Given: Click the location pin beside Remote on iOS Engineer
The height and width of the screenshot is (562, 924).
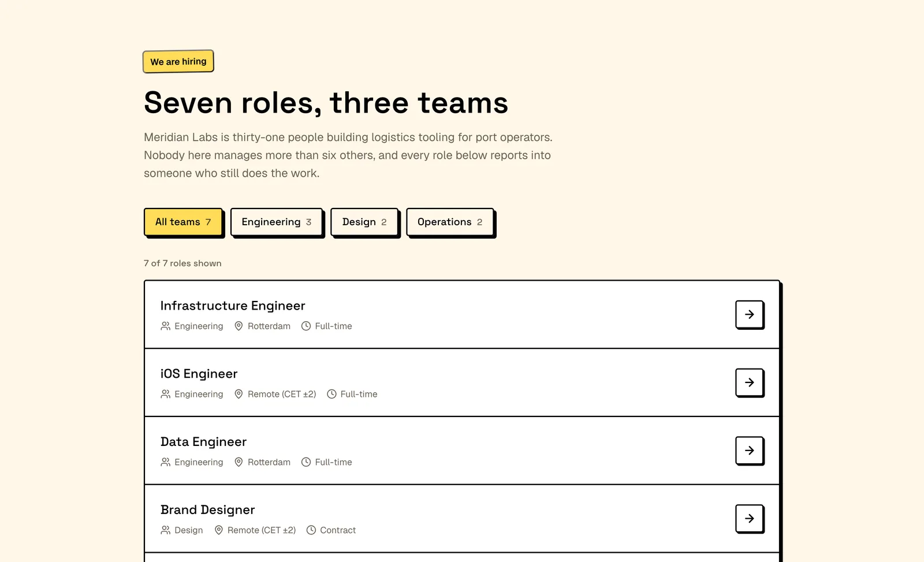Looking at the screenshot, I should pyautogui.click(x=239, y=394).
